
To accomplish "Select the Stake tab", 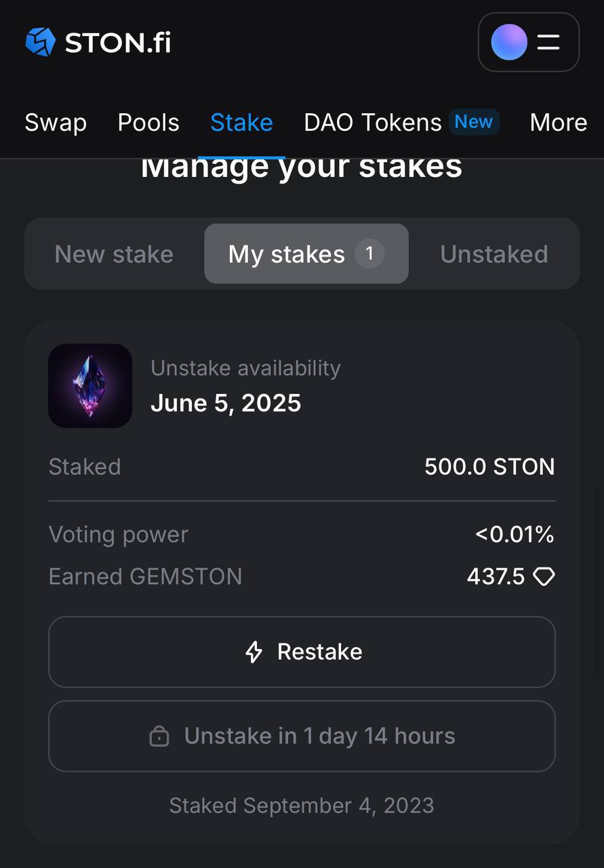I will click(x=241, y=123).
